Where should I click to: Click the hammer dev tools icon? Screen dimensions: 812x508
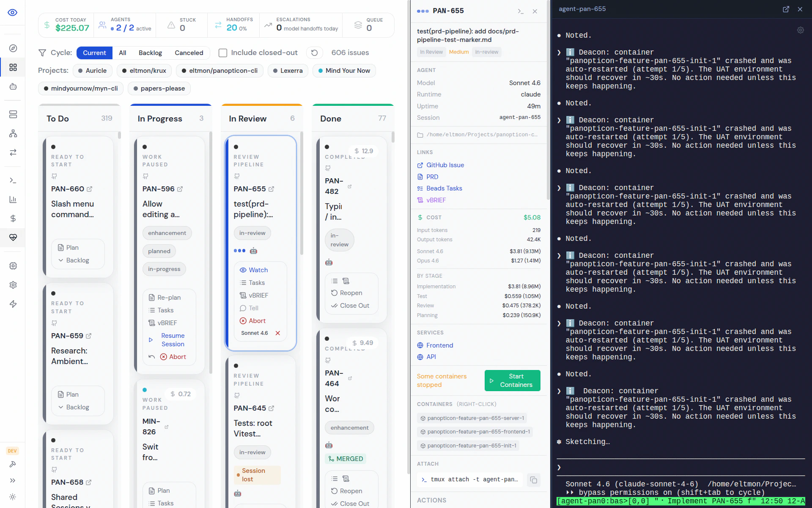13,464
